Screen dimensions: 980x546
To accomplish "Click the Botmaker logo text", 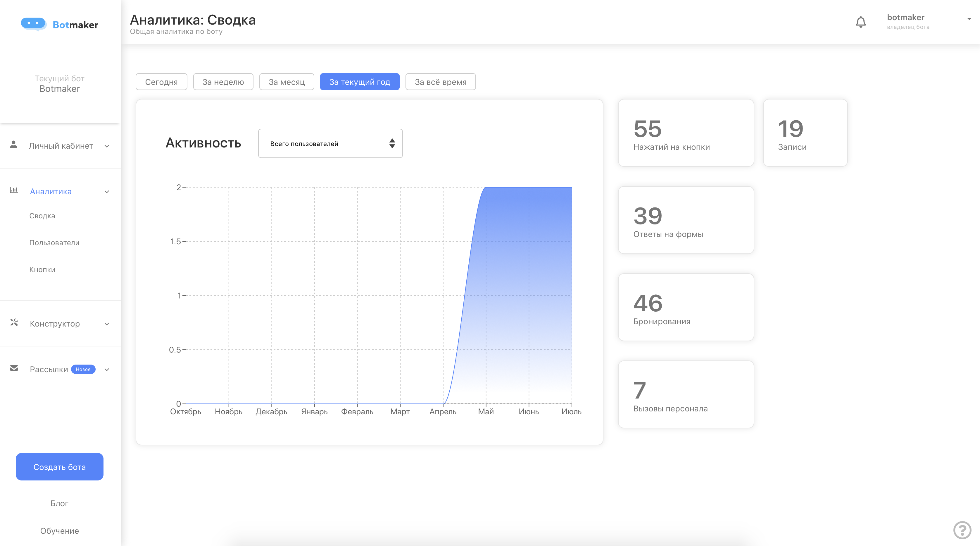I will 75,25.
